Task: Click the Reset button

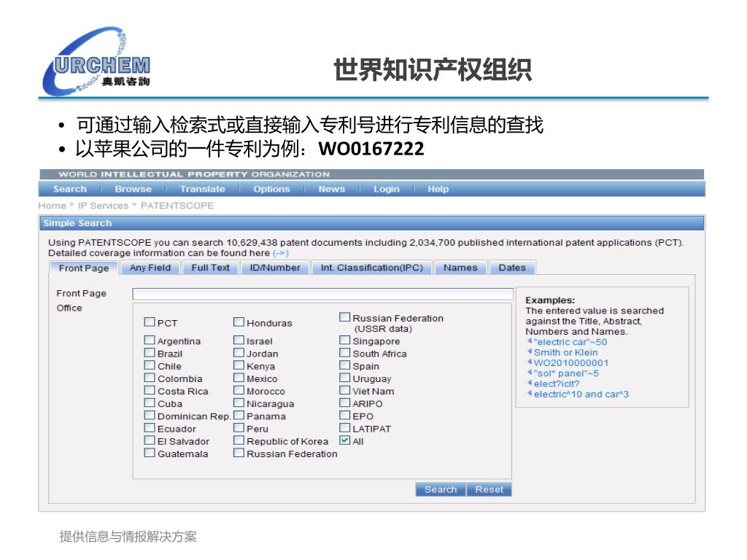Action: (x=489, y=489)
